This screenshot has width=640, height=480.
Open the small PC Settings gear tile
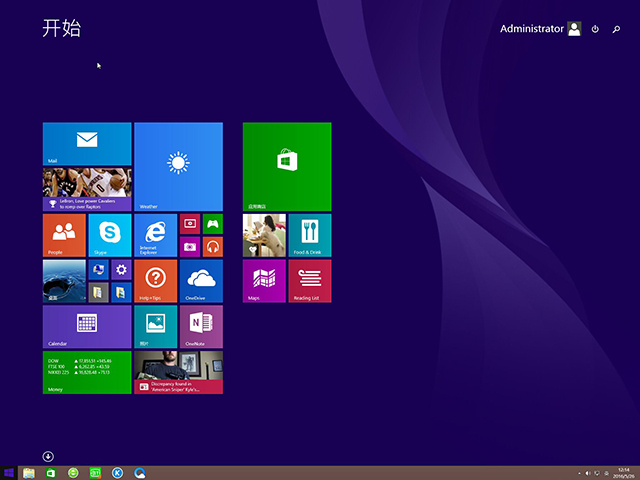pos(121,269)
